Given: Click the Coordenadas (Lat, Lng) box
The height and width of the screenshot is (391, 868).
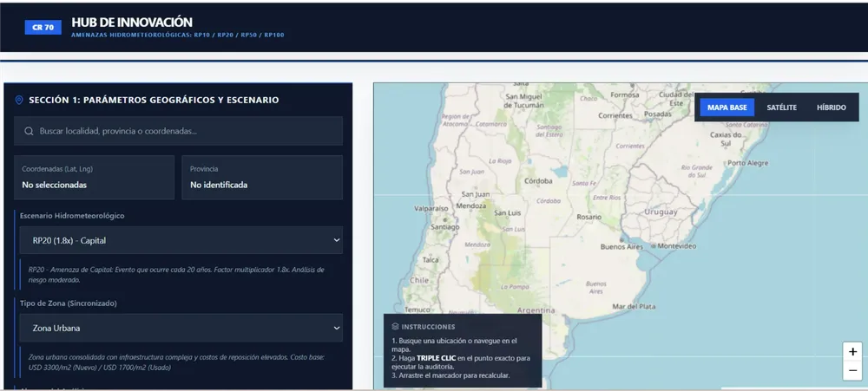Looking at the screenshot, I should click(x=95, y=177).
